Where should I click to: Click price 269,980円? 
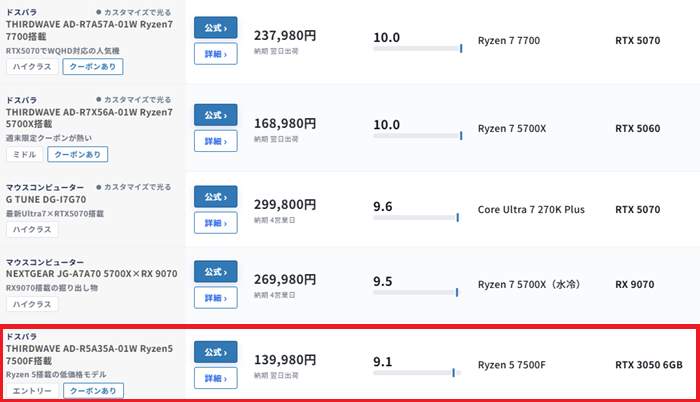(285, 280)
